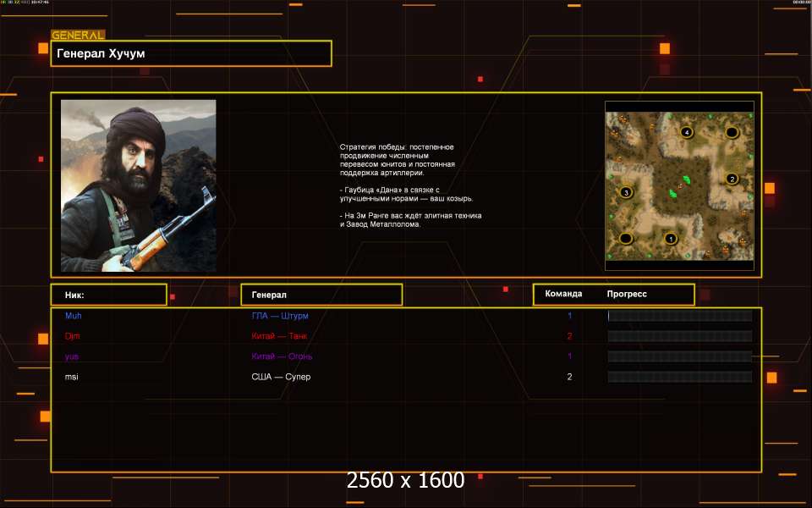This screenshot has height=508, width=812.
Task: Click the progress bar for player msi
Action: (x=679, y=377)
